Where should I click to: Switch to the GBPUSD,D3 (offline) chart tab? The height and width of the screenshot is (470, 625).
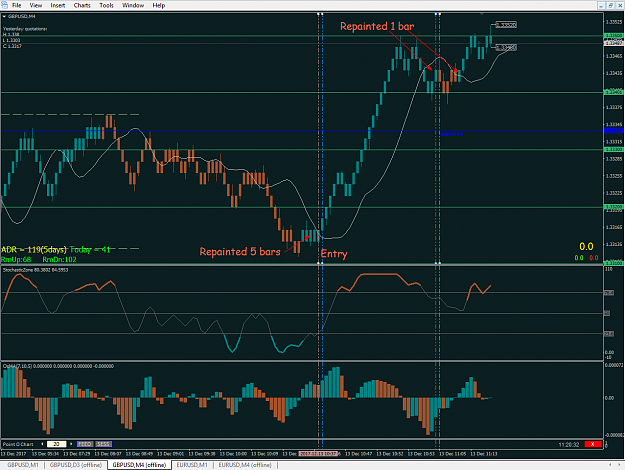(x=75, y=465)
